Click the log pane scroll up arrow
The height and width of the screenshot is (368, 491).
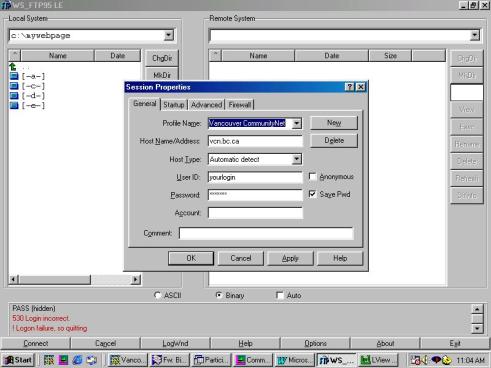pos(477,309)
